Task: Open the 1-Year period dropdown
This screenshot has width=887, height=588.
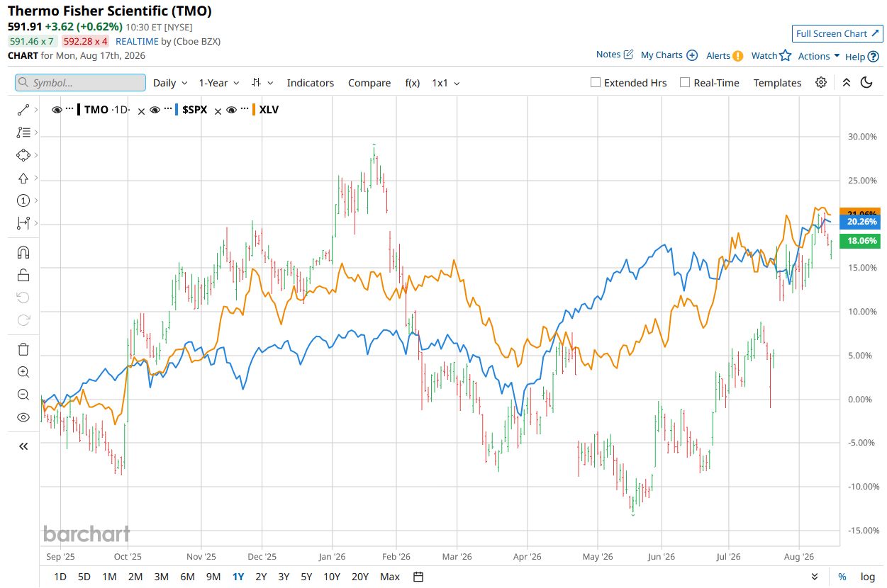Action: point(219,83)
